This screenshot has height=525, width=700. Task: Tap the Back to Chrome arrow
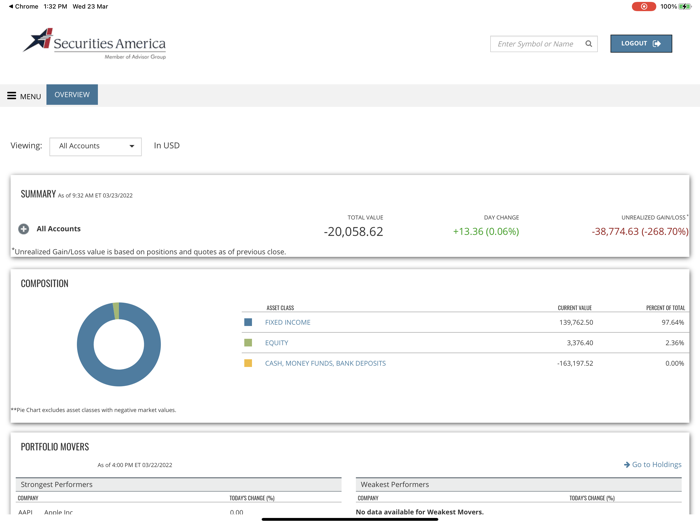tap(11, 6)
